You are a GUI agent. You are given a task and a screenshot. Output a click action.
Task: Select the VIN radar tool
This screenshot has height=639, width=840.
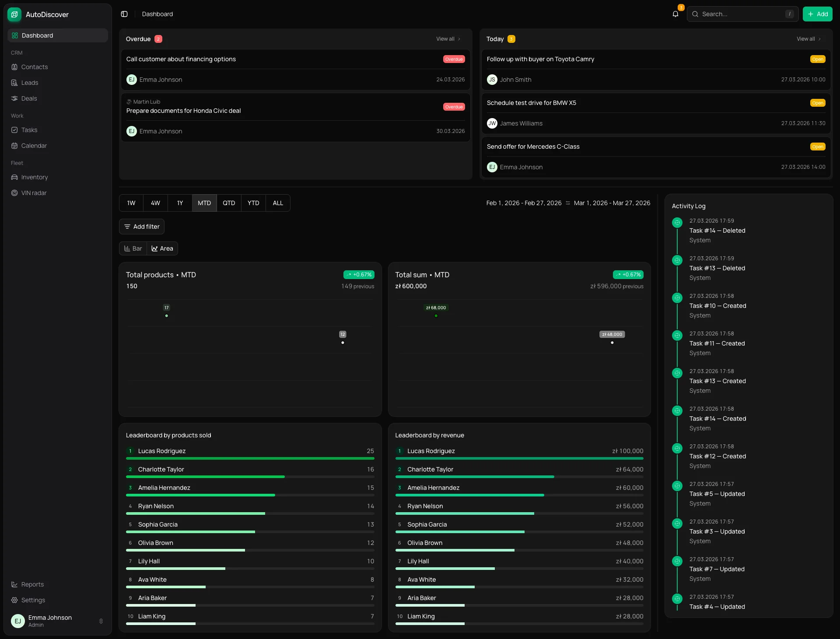click(x=34, y=192)
